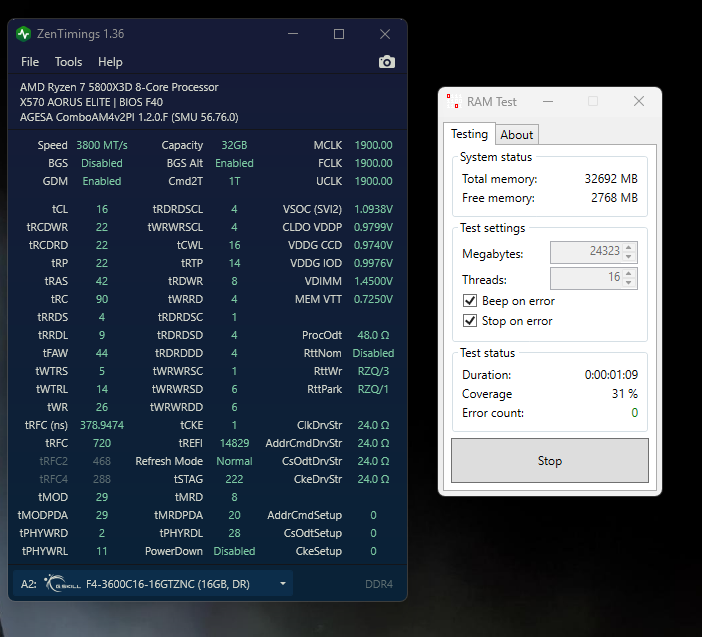This screenshot has height=637, width=702.
Task: Click the RttNom Disabled value
Action: 373,353
